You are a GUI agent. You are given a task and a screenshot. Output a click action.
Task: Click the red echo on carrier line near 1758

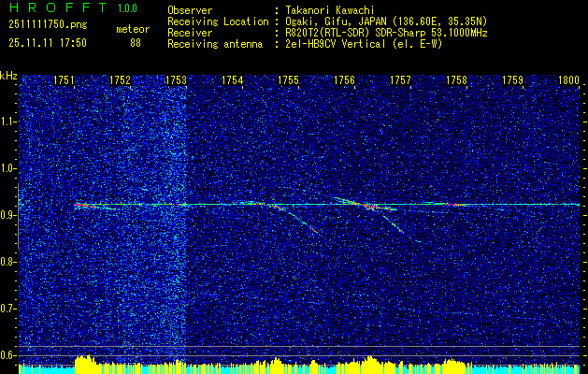point(455,205)
